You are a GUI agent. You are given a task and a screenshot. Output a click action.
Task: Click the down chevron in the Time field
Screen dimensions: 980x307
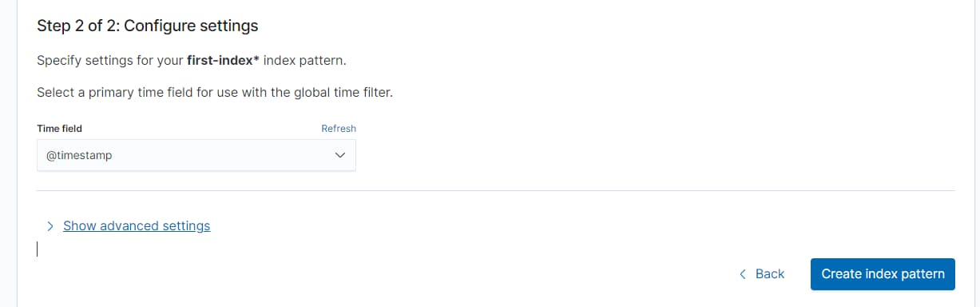(340, 156)
